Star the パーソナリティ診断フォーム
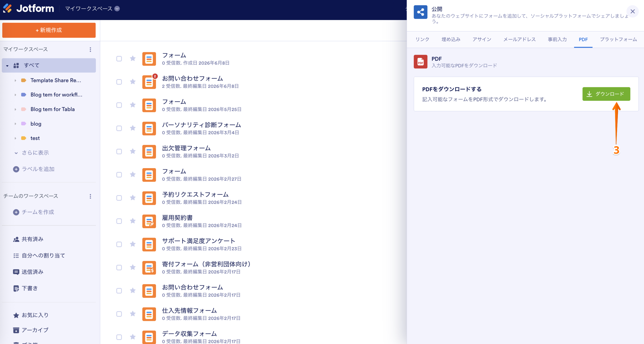The image size is (644, 344). point(133,128)
